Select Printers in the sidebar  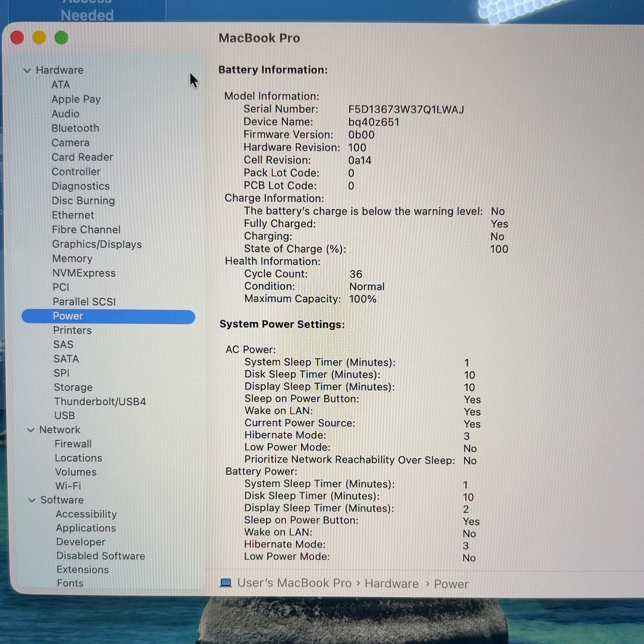click(72, 331)
